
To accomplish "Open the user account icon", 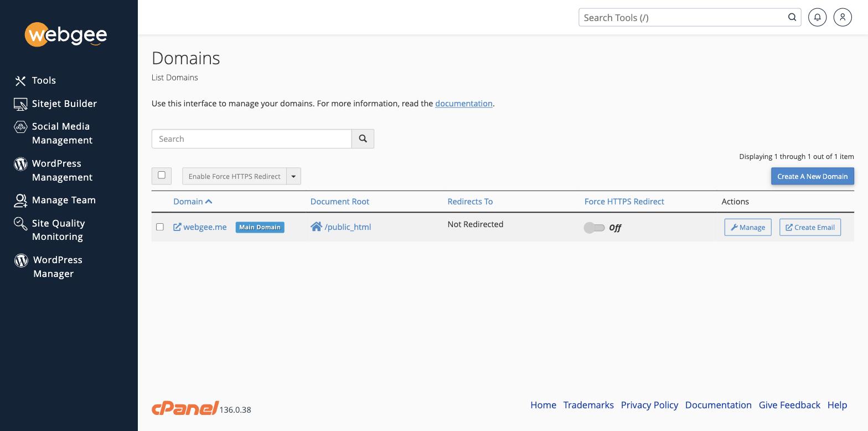I will (843, 17).
